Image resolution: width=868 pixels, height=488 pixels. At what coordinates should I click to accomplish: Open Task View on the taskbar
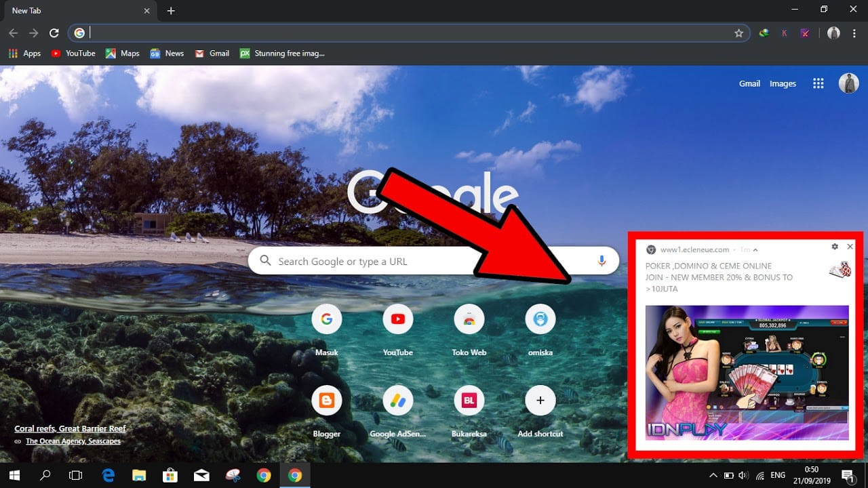click(76, 476)
